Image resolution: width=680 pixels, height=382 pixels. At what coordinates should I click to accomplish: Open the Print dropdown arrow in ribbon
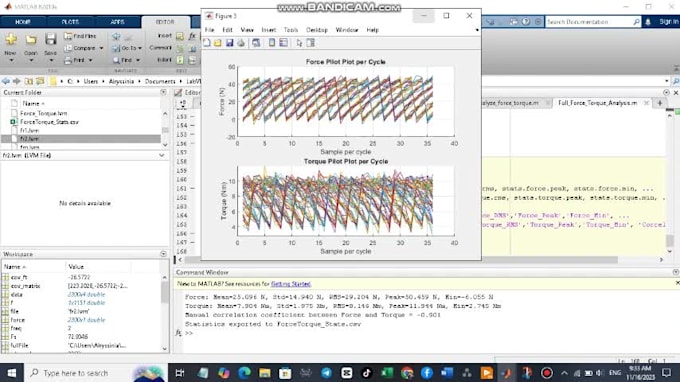click(x=90, y=60)
